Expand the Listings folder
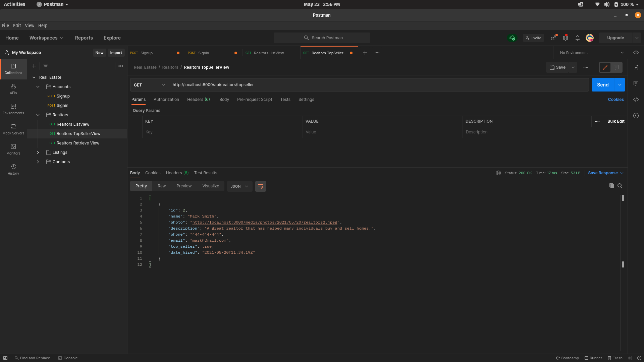 click(38, 153)
